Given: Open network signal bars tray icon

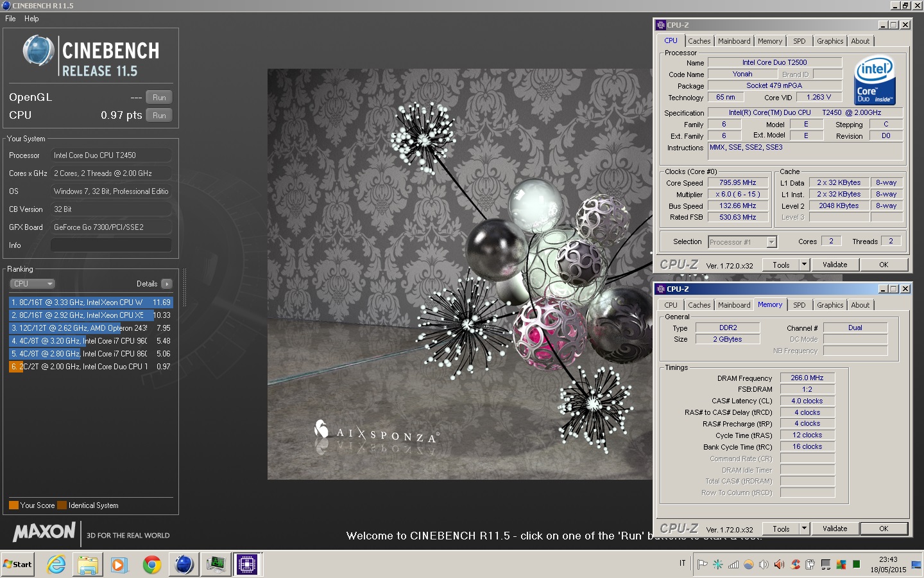Looking at the screenshot, I should (733, 565).
